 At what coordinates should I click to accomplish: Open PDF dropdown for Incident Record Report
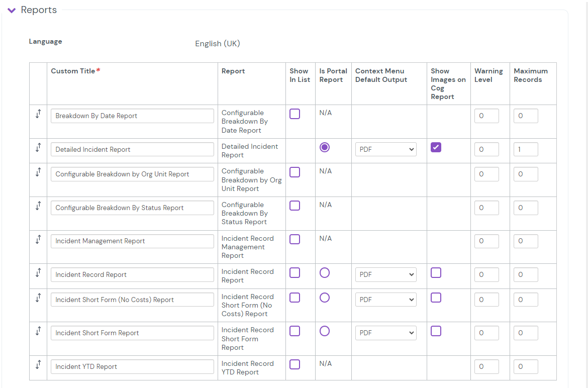click(x=385, y=274)
